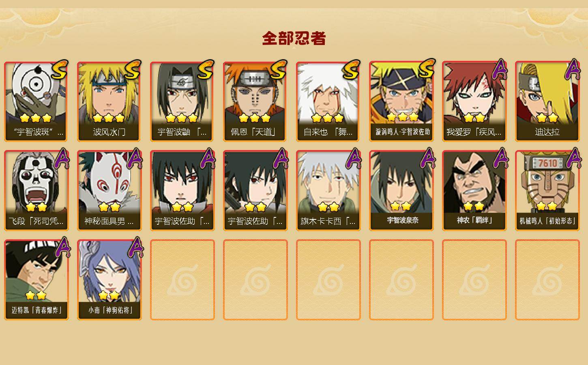Choose 机械鸣人「初始形态」 card
This screenshot has height=365, width=588.
547,191
